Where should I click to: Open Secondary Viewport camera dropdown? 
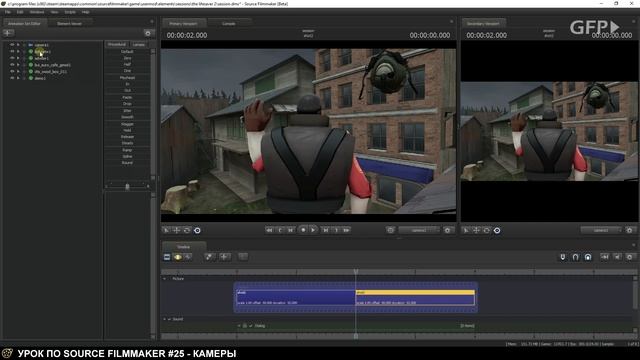tap(601, 230)
